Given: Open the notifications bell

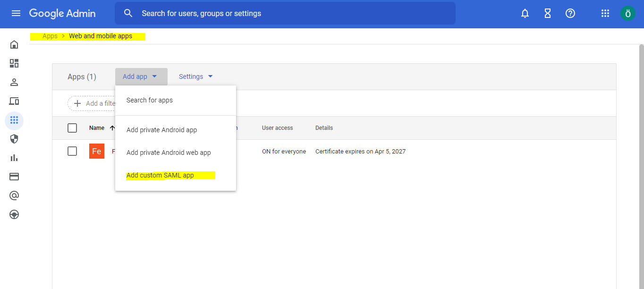Looking at the screenshot, I should pyautogui.click(x=525, y=13).
